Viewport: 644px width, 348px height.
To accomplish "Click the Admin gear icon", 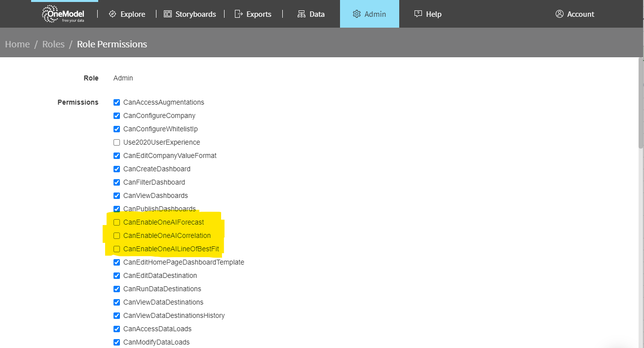I will (x=357, y=14).
